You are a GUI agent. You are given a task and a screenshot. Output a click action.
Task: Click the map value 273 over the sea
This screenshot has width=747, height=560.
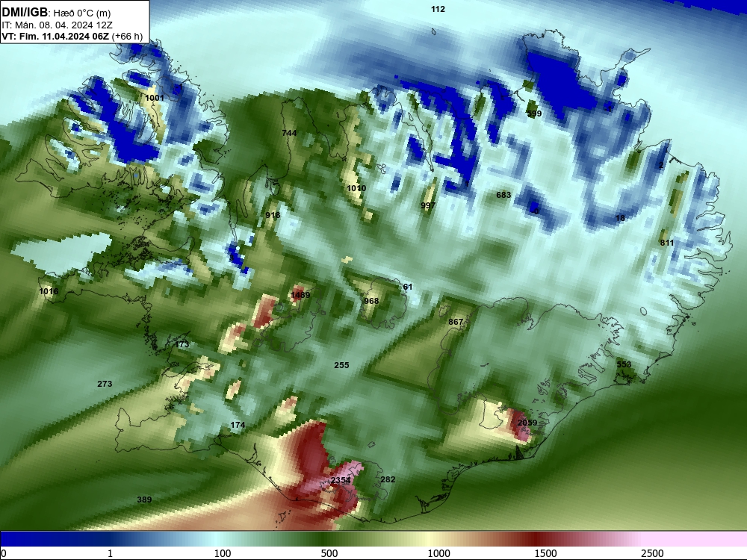(x=105, y=384)
